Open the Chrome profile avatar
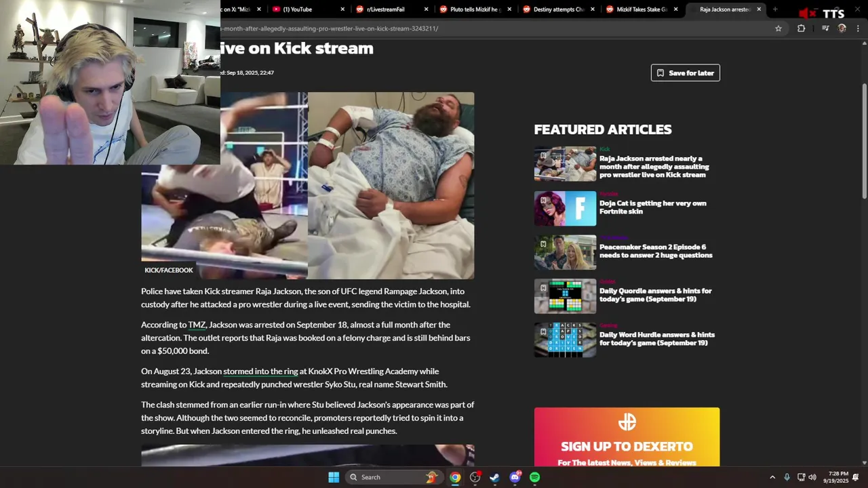 tap(842, 28)
